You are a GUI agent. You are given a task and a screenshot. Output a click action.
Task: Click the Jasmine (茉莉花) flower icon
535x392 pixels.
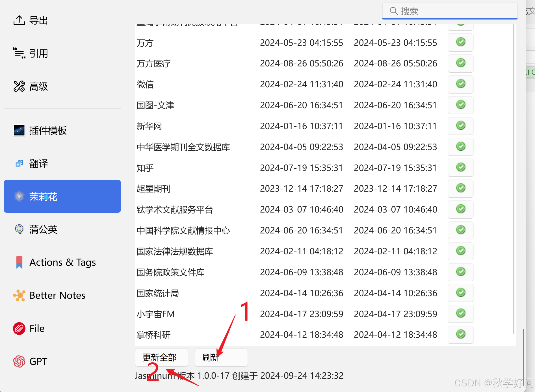(x=19, y=196)
